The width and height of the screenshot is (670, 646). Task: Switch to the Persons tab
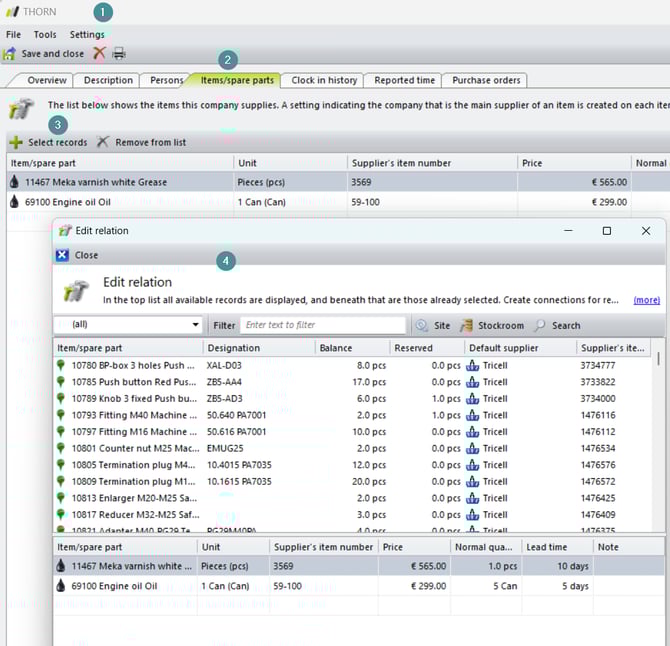coord(166,80)
